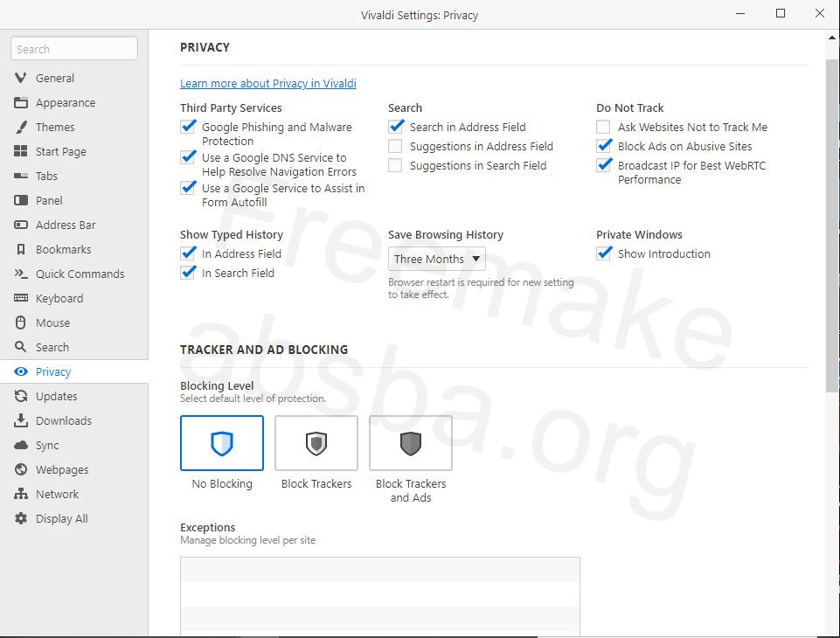Screen dimensions: 840x638
Task: Click the Tabs icon in sidebar
Action: coord(20,176)
